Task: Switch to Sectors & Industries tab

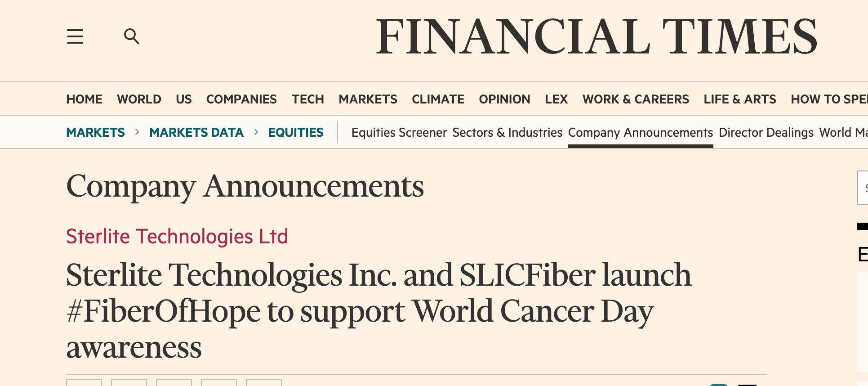Action: point(507,132)
